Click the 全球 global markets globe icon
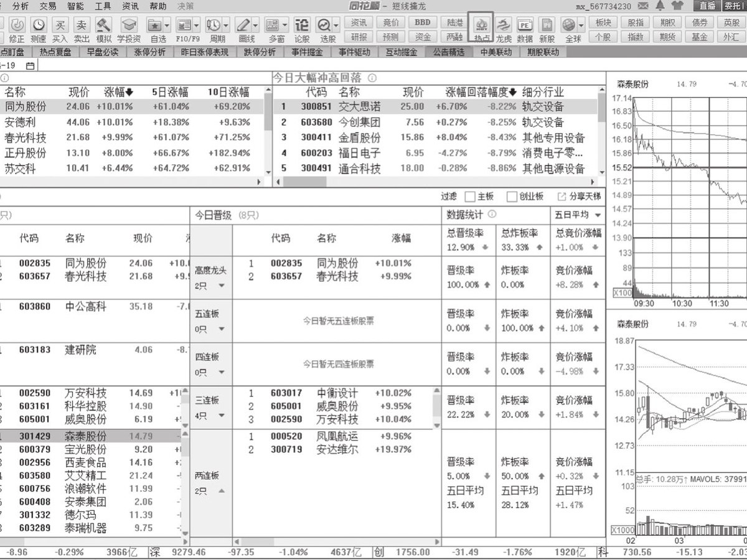This screenshot has width=747, height=560. [568, 26]
